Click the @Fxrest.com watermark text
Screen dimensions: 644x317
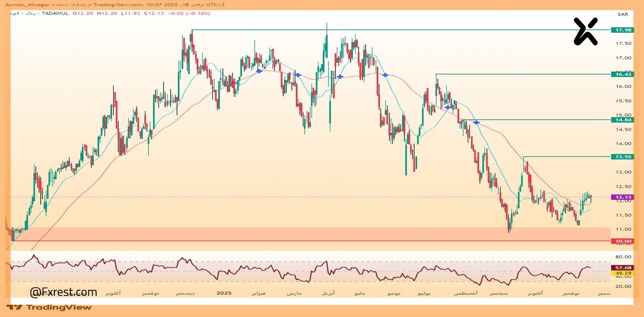pos(63,292)
